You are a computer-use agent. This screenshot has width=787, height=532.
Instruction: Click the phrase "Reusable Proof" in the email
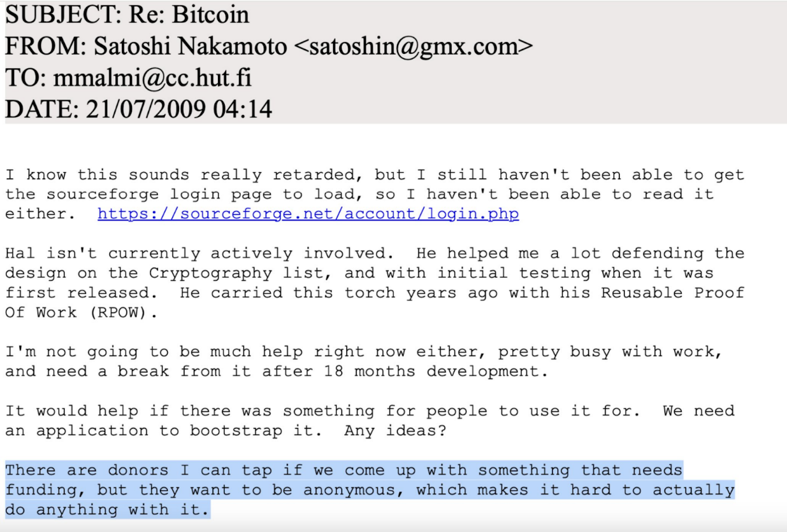pos(672,293)
